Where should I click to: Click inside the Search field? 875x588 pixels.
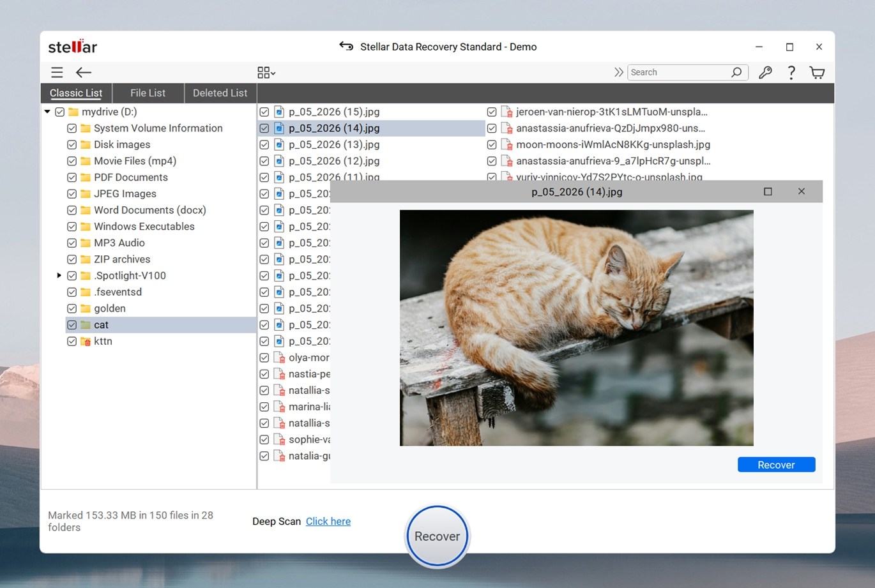point(677,72)
